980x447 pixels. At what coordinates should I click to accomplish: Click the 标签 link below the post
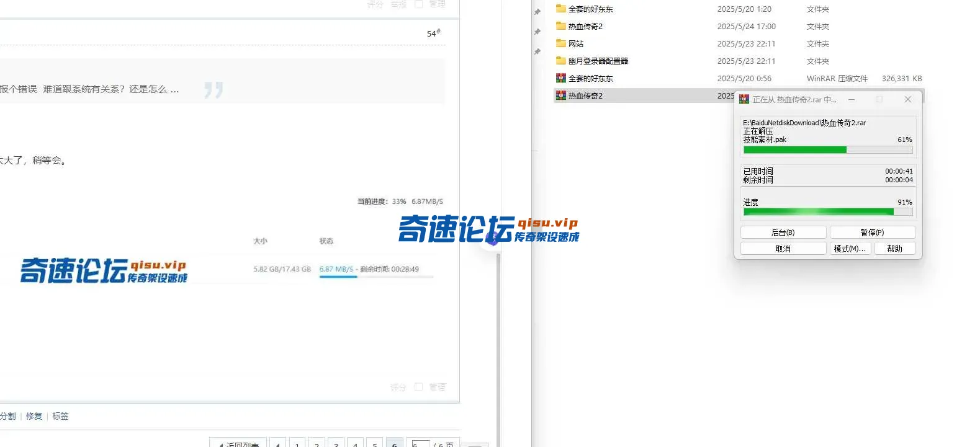pos(60,416)
